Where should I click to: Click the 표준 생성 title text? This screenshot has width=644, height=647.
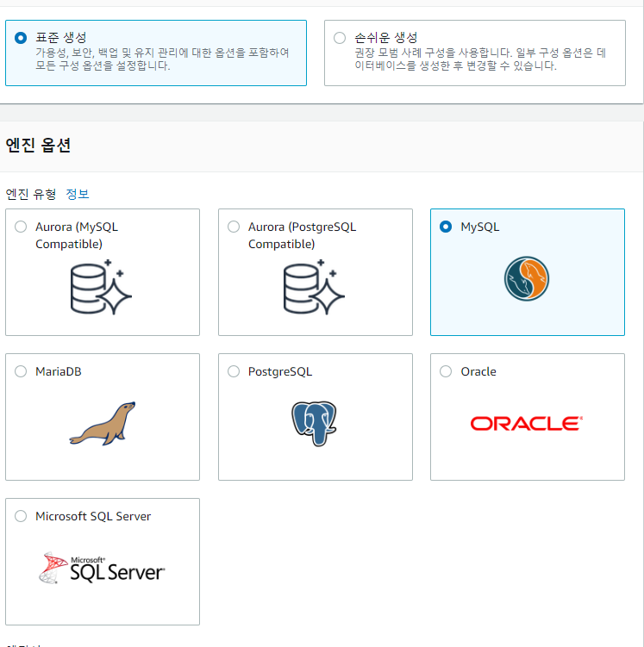click(x=61, y=38)
